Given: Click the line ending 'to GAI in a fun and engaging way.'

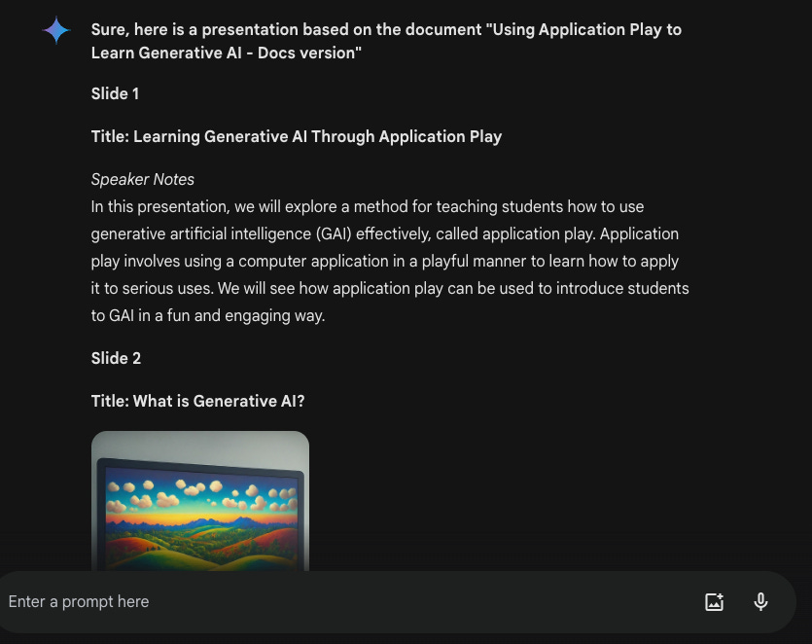Looking at the screenshot, I should point(208,315).
